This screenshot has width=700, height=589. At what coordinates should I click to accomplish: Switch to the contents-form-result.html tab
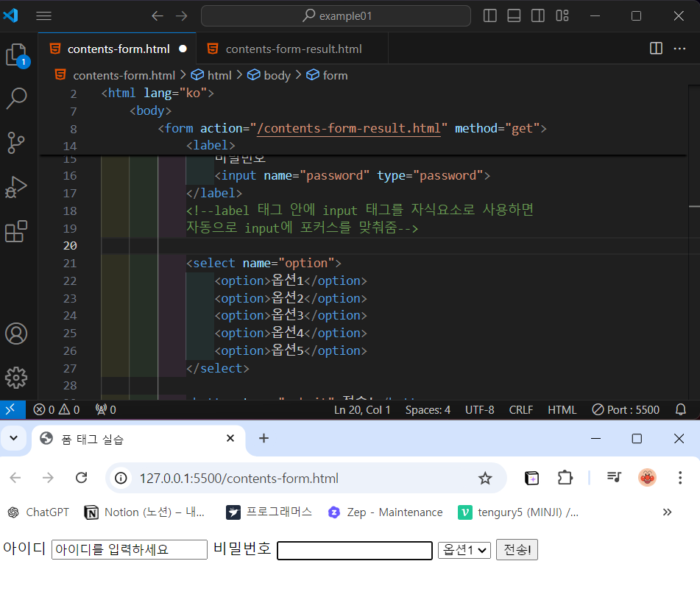tap(292, 49)
